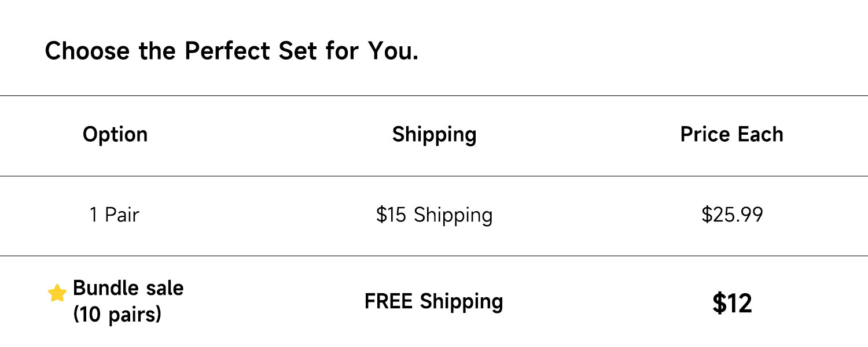This screenshot has height=347, width=868.
Task: Click the "FREE Shipping" cell
Action: (434, 301)
